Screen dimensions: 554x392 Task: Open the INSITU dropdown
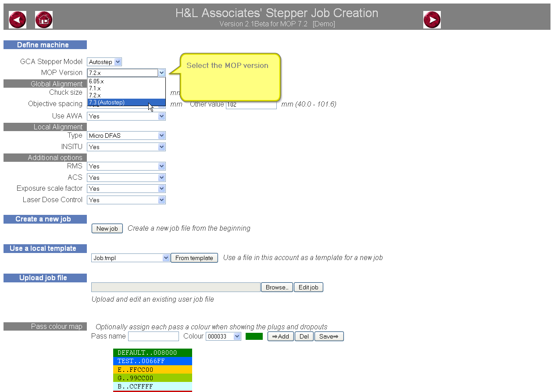(126, 147)
